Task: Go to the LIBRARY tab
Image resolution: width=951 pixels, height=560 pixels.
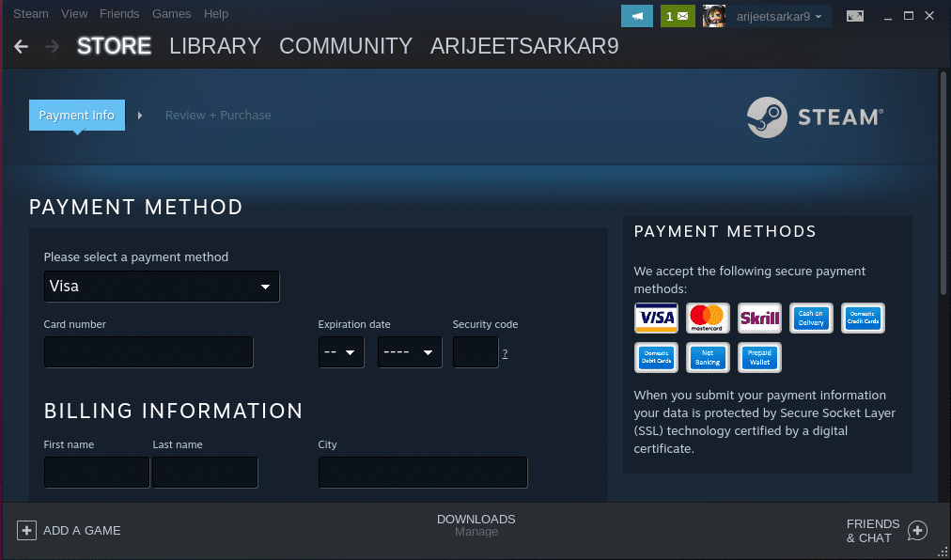Action: (215, 47)
